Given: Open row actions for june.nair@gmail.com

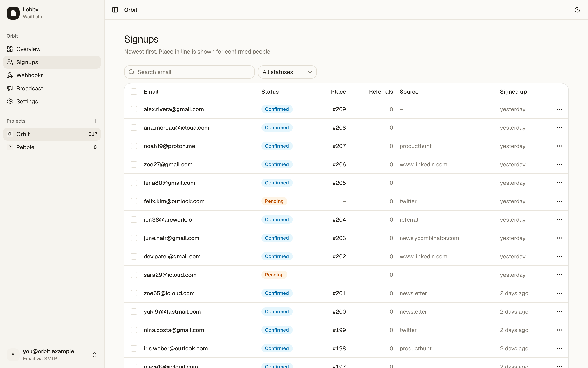Looking at the screenshot, I should pyautogui.click(x=559, y=238).
